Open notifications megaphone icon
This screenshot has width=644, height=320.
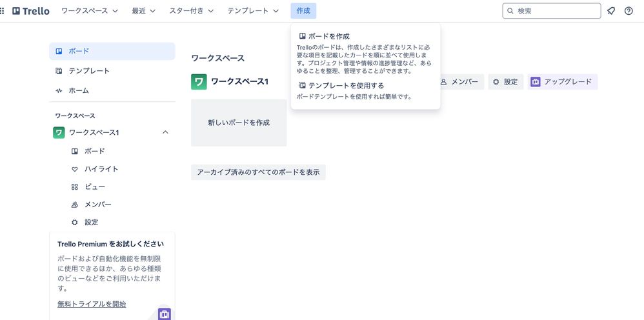point(611,11)
